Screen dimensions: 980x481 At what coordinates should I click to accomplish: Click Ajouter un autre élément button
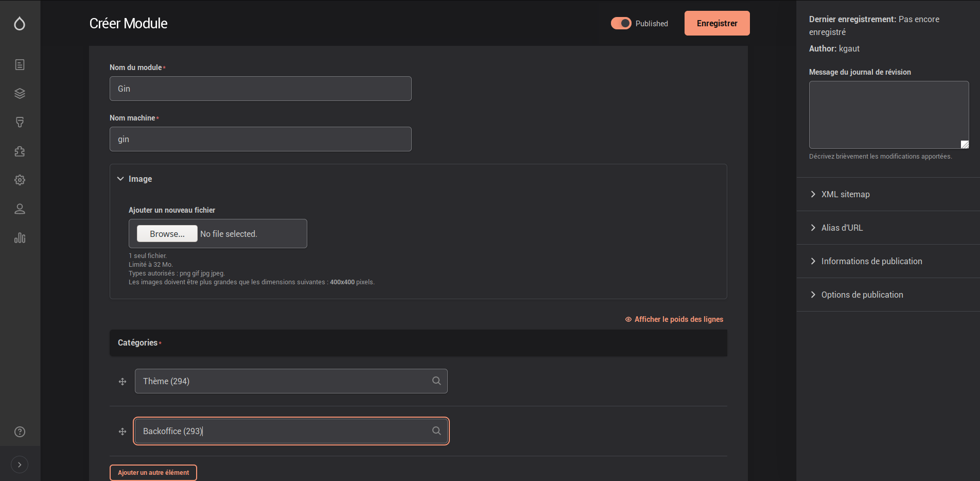pyautogui.click(x=153, y=472)
